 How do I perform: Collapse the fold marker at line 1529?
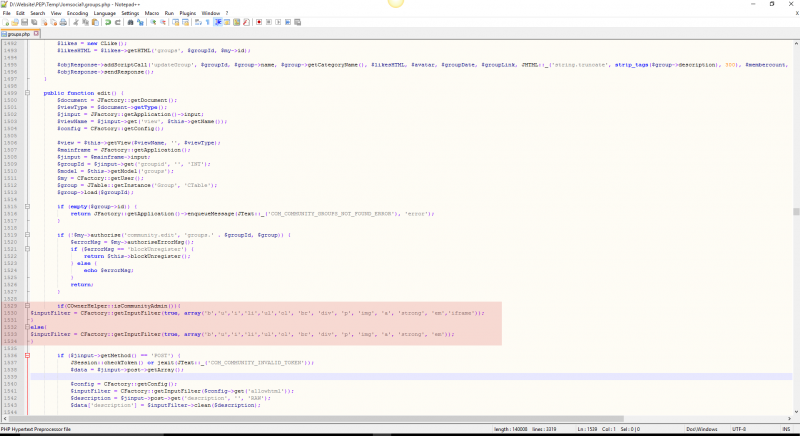click(x=28, y=306)
